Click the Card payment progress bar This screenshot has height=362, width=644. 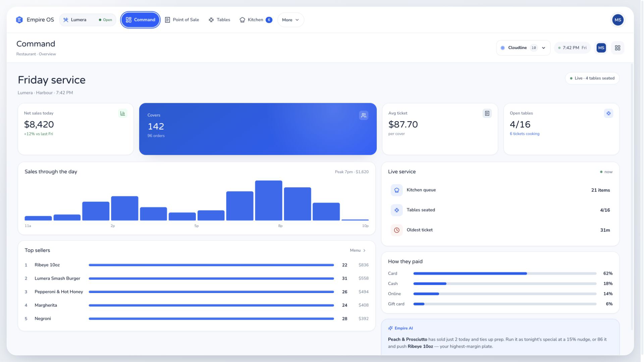pyautogui.click(x=505, y=274)
